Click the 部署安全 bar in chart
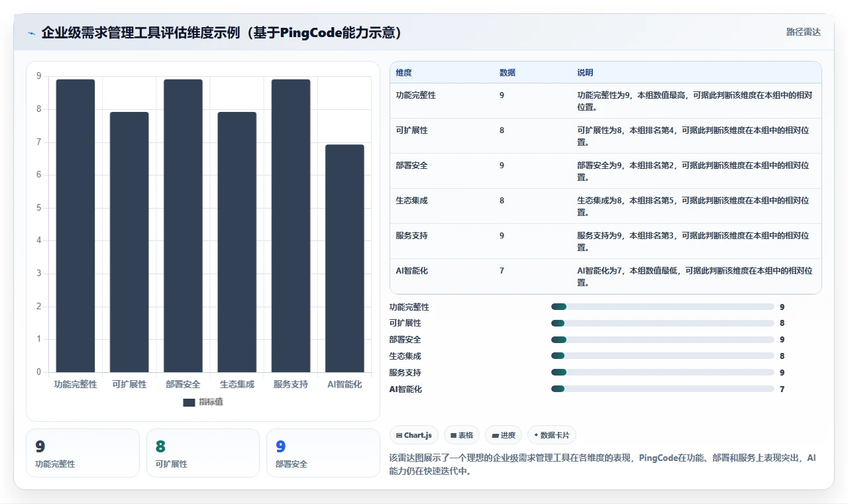 (184, 226)
